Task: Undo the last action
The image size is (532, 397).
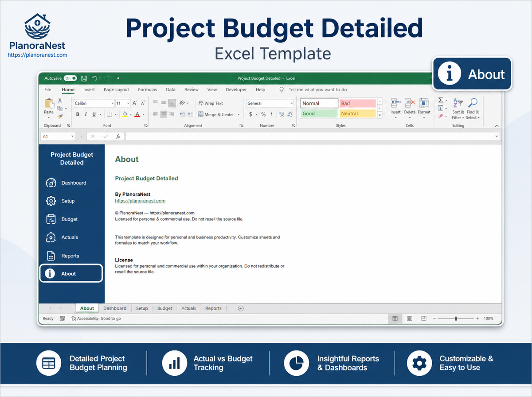Action: pyautogui.click(x=94, y=78)
